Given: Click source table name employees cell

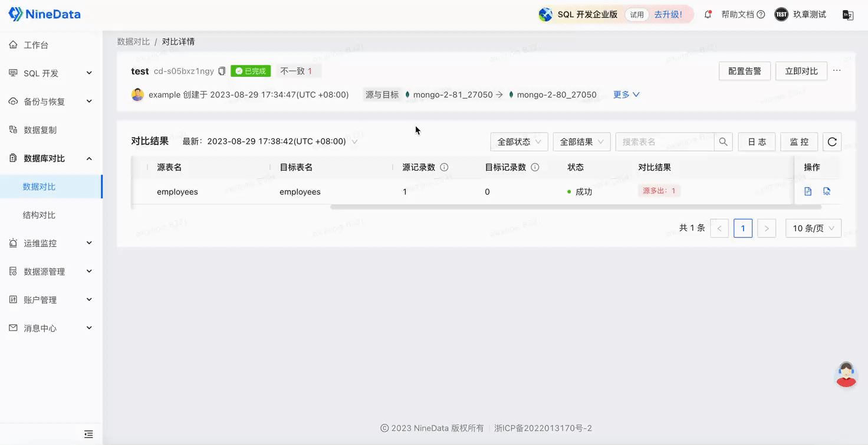Looking at the screenshot, I should [x=177, y=192].
